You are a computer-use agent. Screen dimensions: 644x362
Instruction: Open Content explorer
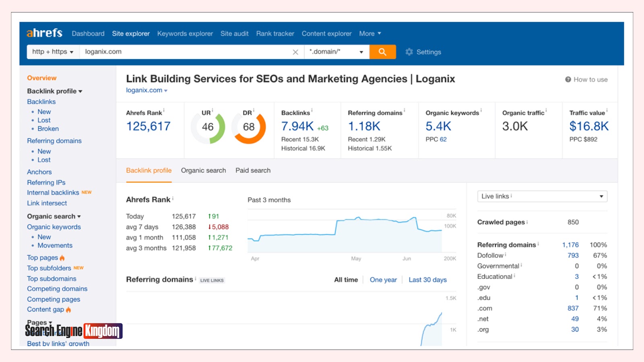point(327,33)
